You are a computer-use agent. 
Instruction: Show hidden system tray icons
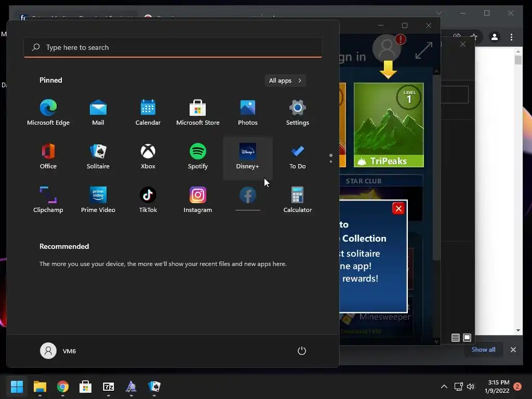point(444,387)
